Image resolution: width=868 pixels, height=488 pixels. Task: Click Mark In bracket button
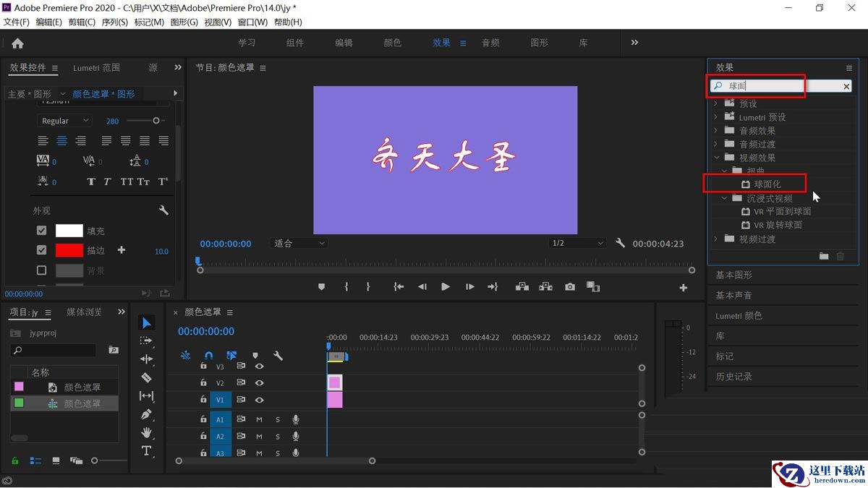coord(346,287)
